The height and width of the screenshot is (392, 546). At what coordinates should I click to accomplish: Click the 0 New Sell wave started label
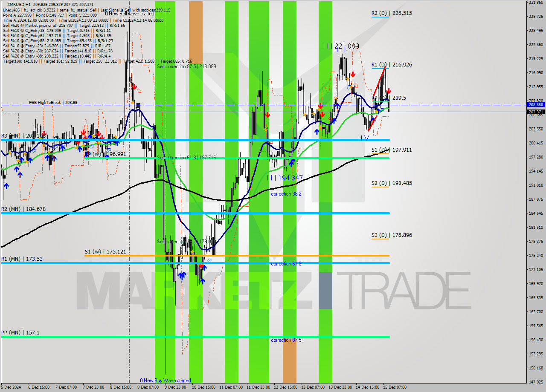(130, 14)
